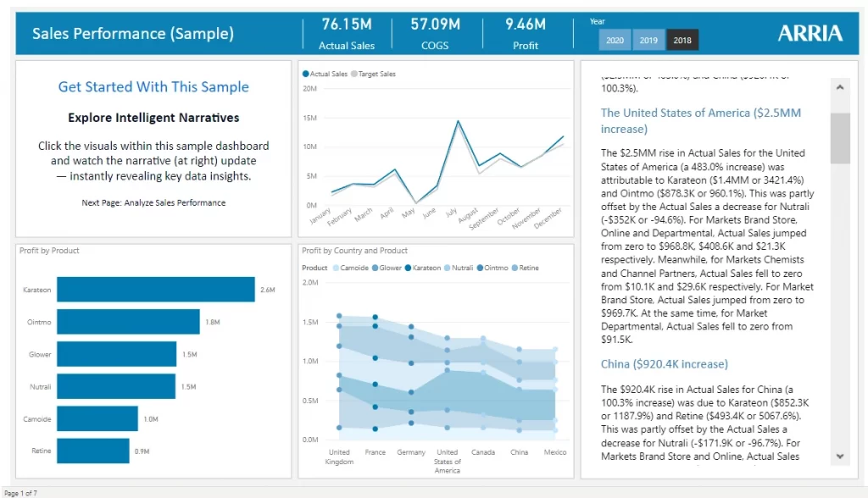
Task: Click the Profit 9.46M card
Action: point(526,34)
